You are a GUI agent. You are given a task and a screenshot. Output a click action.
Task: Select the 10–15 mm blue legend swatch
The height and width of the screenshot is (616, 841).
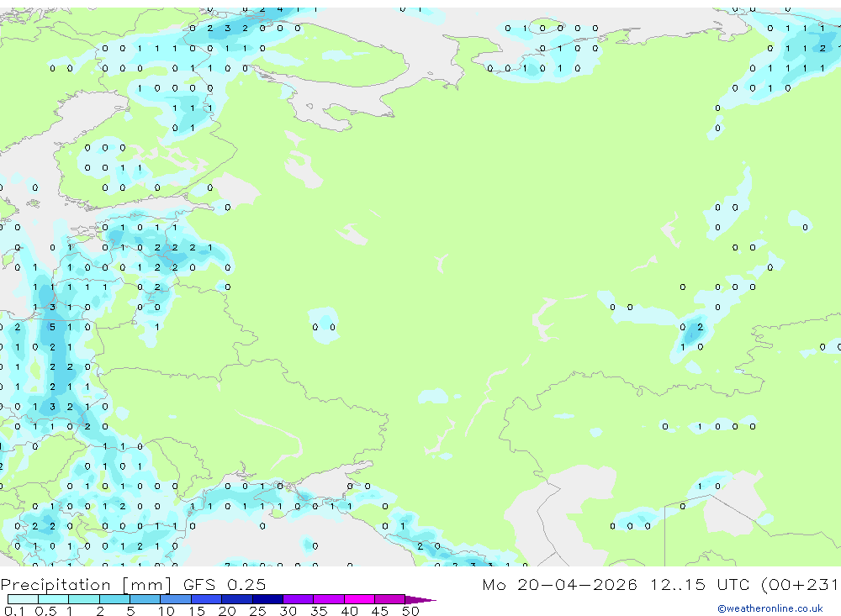tap(176, 599)
